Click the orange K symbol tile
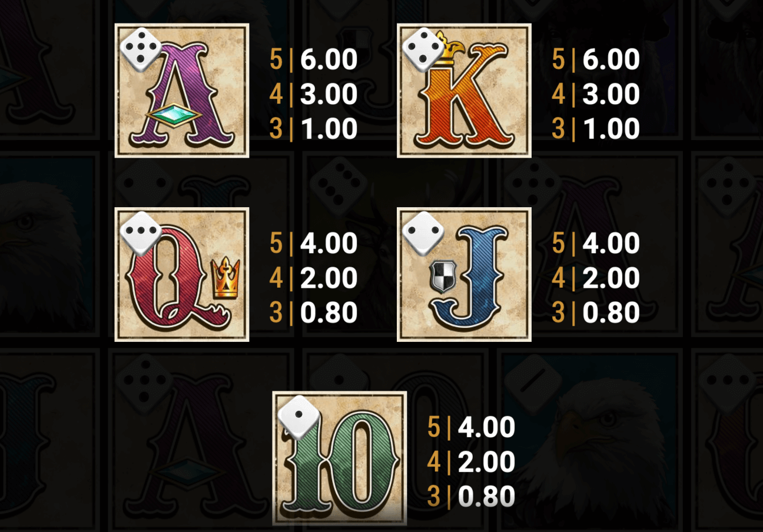 tap(464, 91)
